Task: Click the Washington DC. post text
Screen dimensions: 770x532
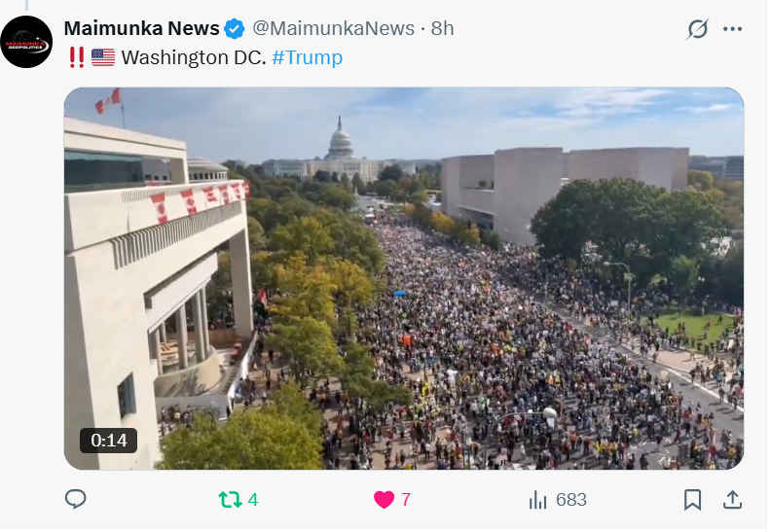Action: point(194,57)
